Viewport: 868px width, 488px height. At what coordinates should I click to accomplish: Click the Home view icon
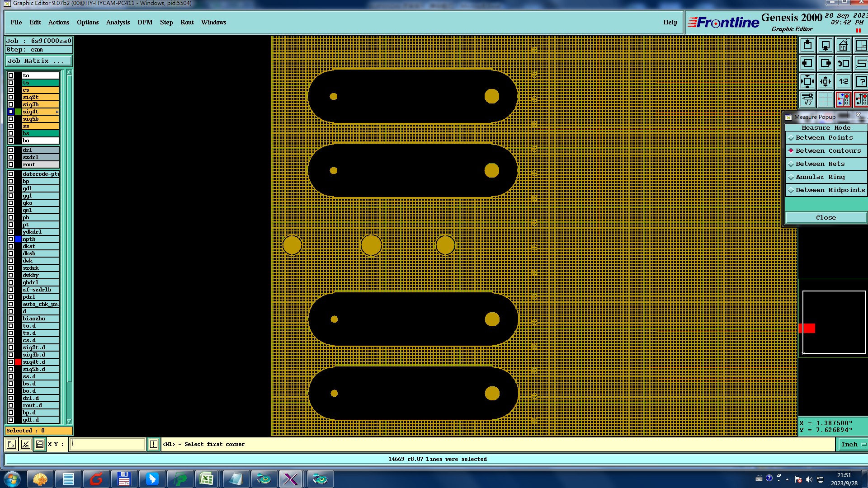(843, 46)
